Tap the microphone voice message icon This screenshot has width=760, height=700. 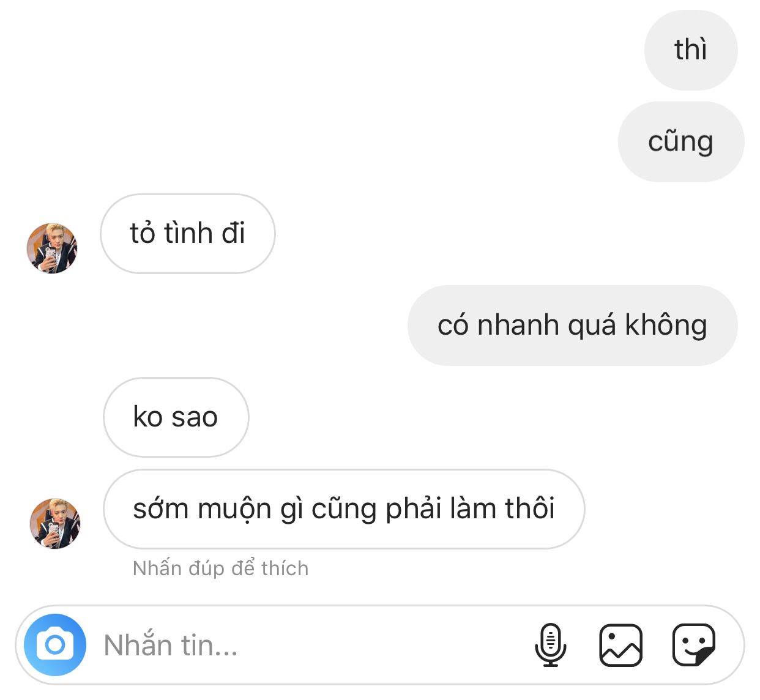550,645
